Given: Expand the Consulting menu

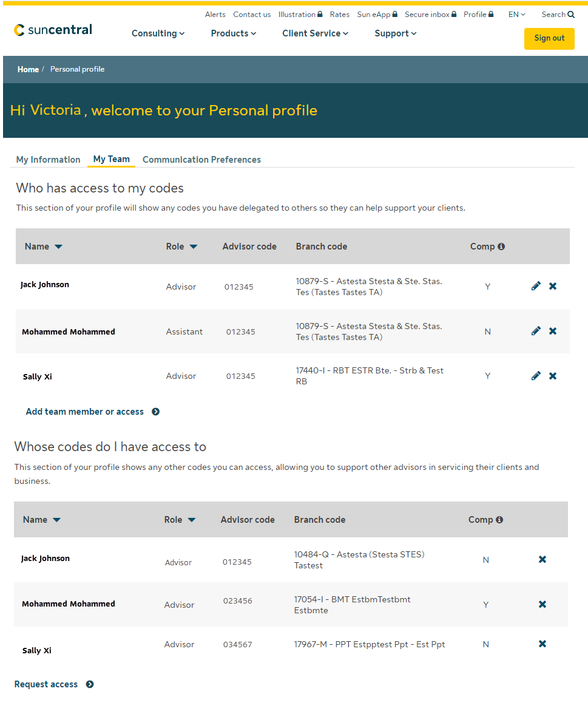Looking at the screenshot, I should point(158,33).
